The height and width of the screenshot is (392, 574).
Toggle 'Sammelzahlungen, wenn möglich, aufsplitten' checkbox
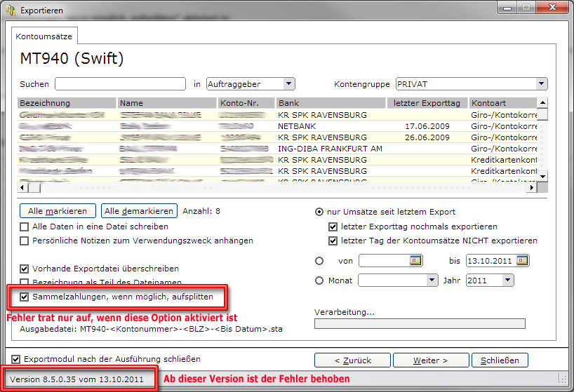tap(24, 297)
